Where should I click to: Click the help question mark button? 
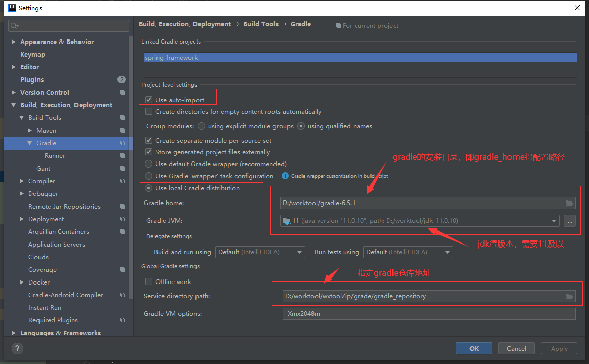[17, 349]
